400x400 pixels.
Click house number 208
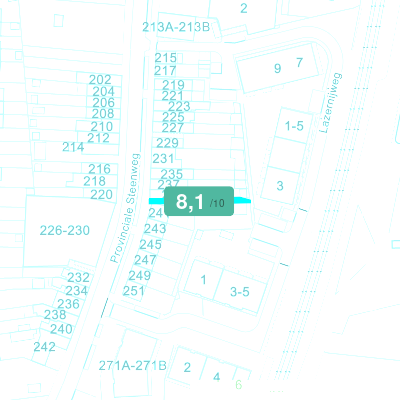[x=103, y=114]
